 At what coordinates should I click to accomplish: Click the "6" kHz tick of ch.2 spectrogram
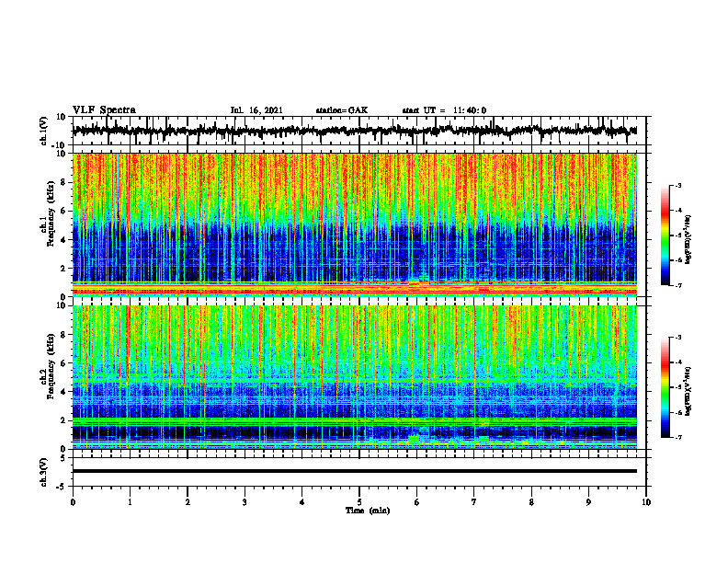click(64, 363)
